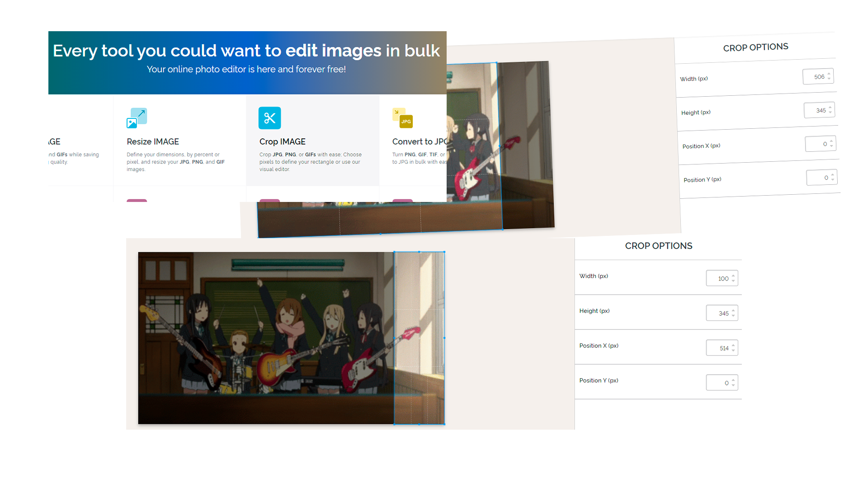
Task: Click the Convert to JPG icon
Action: click(x=402, y=118)
